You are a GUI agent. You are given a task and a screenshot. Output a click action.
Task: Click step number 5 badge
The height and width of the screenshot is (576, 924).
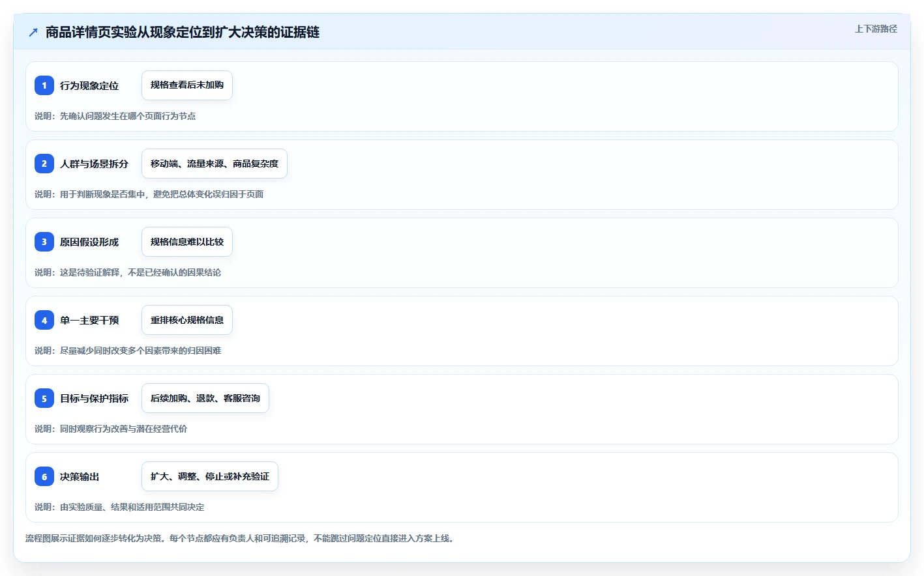tap(44, 398)
